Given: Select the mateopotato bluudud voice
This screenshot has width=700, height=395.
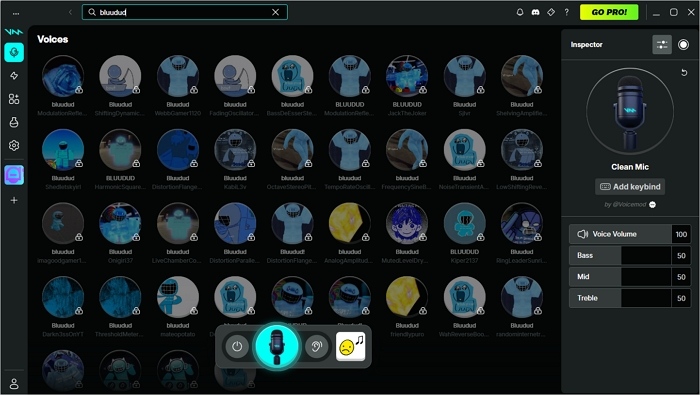Looking at the screenshot, I should (x=178, y=297).
